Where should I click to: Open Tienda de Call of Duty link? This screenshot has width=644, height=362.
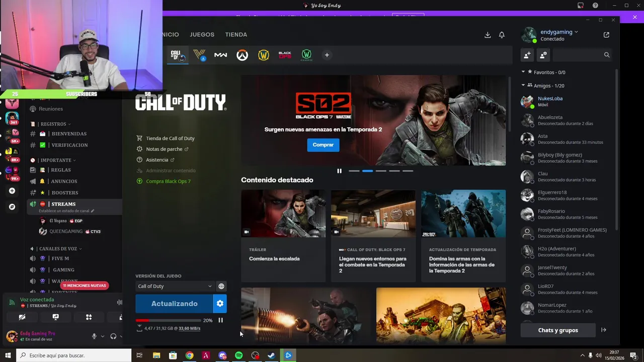click(170, 138)
